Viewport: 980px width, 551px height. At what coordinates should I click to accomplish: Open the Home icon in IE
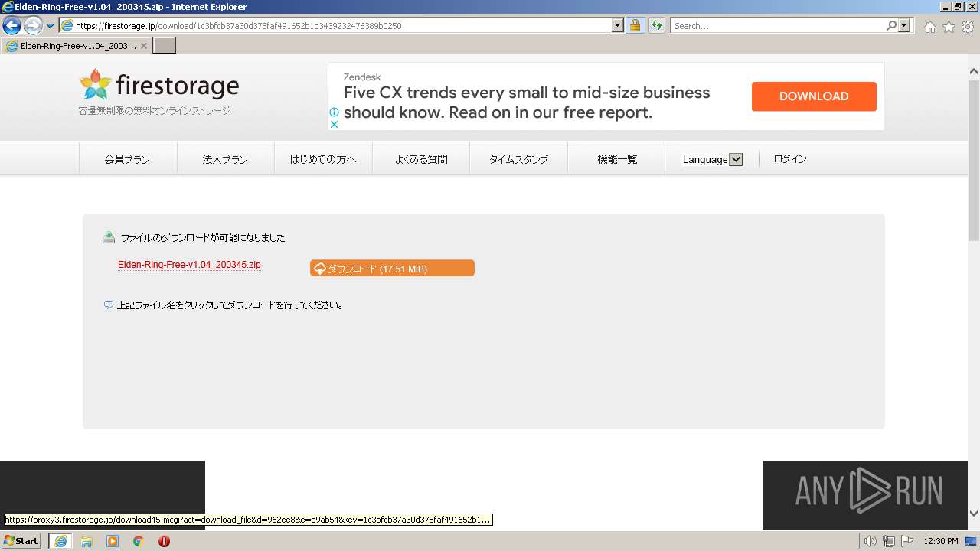coord(929,27)
